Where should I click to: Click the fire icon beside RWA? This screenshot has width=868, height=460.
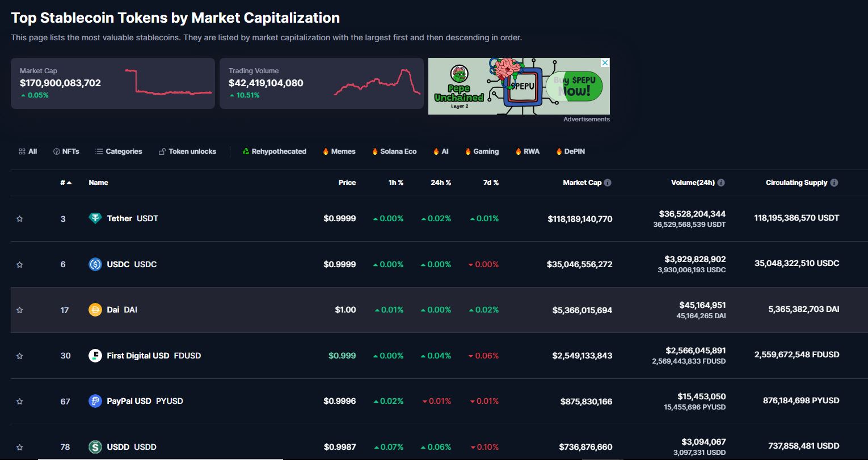pyautogui.click(x=519, y=151)
